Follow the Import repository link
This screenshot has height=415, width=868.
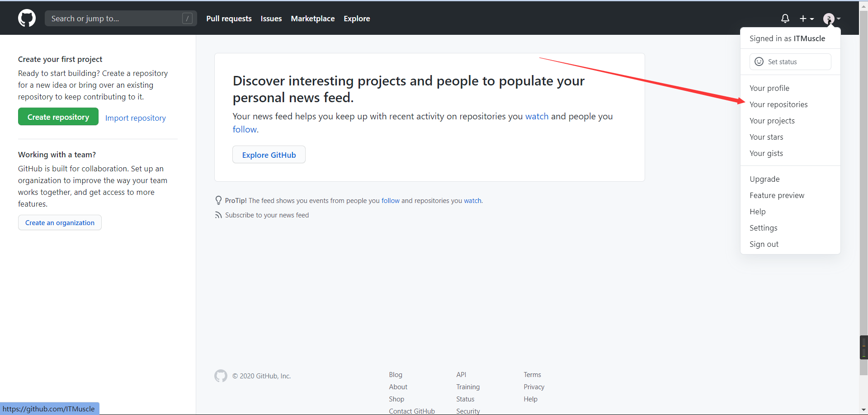(x=135, y=118)
